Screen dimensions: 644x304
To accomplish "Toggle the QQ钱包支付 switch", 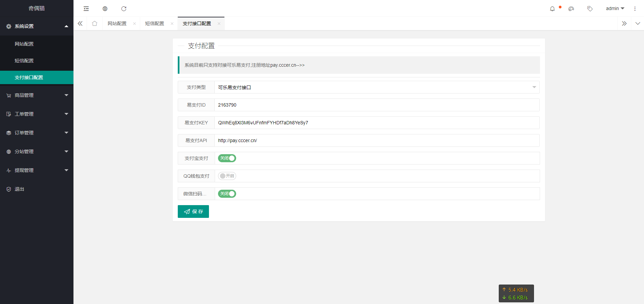I will (x=227, y=176).
